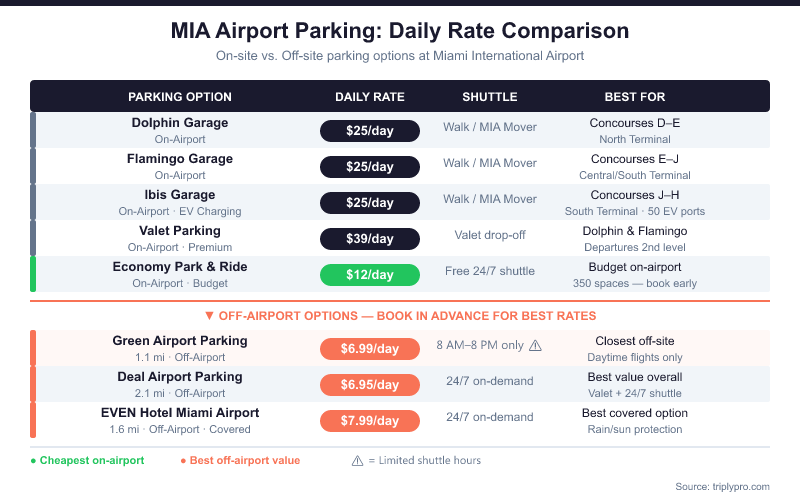Click the Best For column header

pos(635,97)
